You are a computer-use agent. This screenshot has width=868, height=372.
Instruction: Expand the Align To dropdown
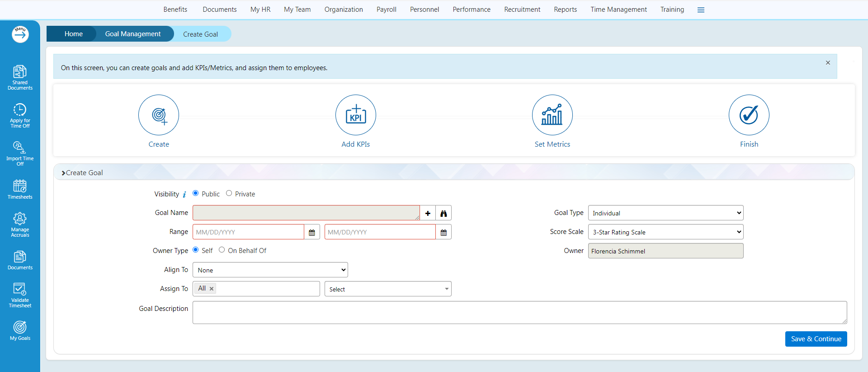coord(270,270)
